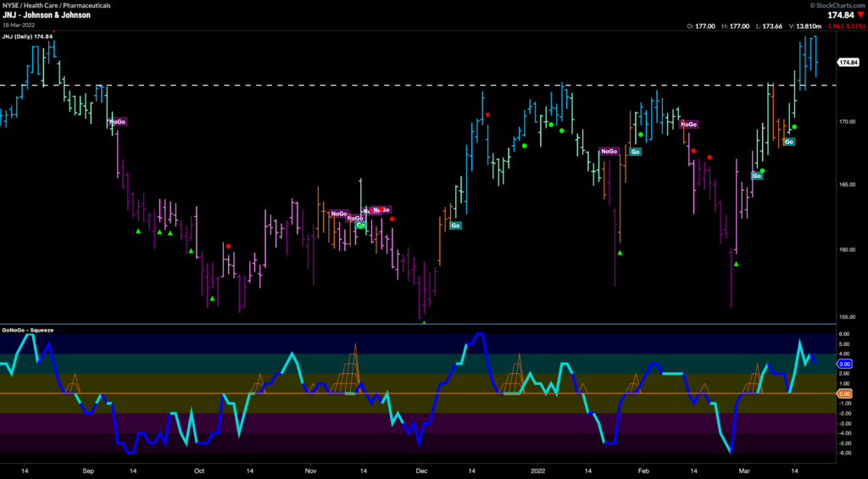The image size is (868, 479).
Task: Click the NoGo label in late January
Action: click(609, 151)
